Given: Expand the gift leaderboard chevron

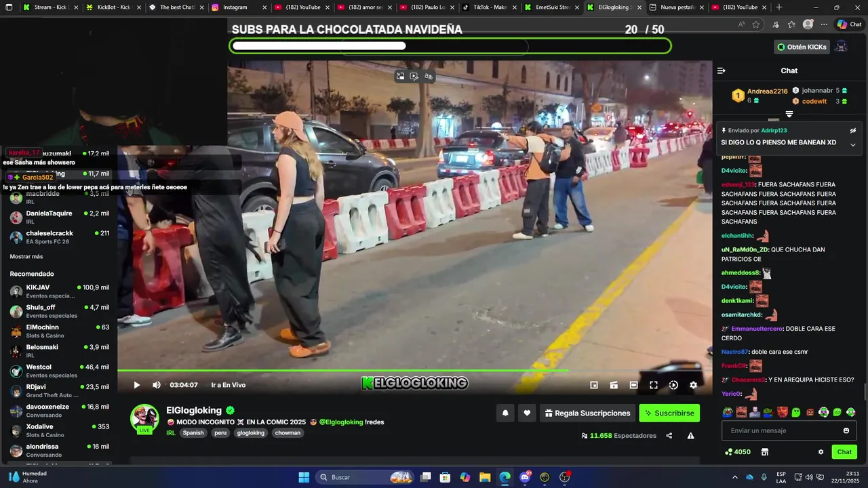Looking at the screenshot, I should pyautogui.click(x=789, y=115).
